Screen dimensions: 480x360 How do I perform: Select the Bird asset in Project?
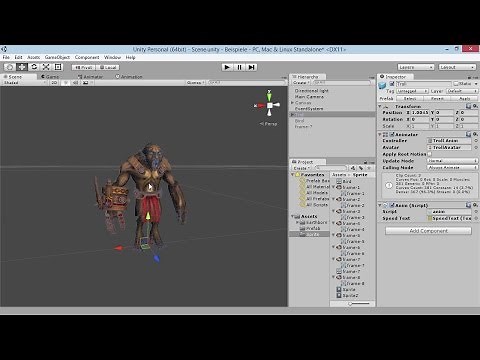tap(344, 181)
